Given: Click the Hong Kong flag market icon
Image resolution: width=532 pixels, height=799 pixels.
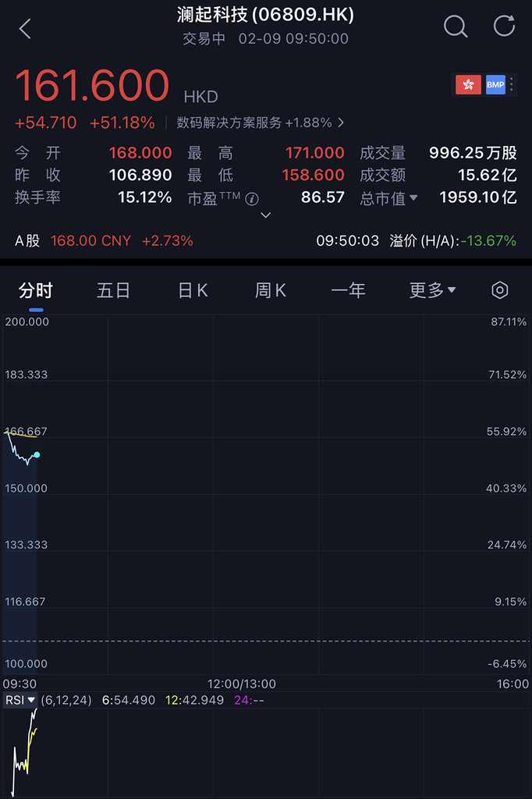Looking at the screenshot, I should click(467, 83).
